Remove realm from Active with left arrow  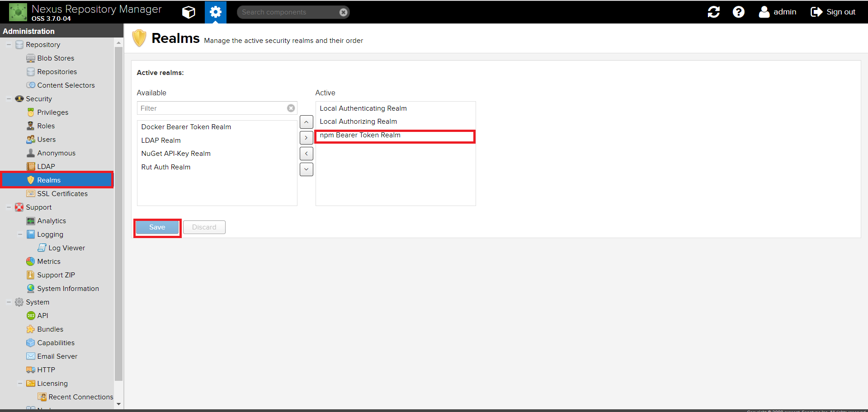(307, 154)
